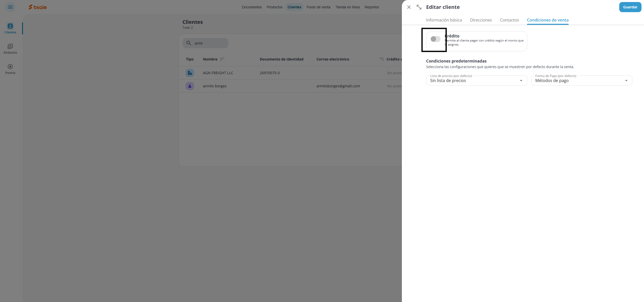Open Forma de Pago dropdown
Image resolution: width=644 pixels, height=302 pixels.
tap(581, 80)
